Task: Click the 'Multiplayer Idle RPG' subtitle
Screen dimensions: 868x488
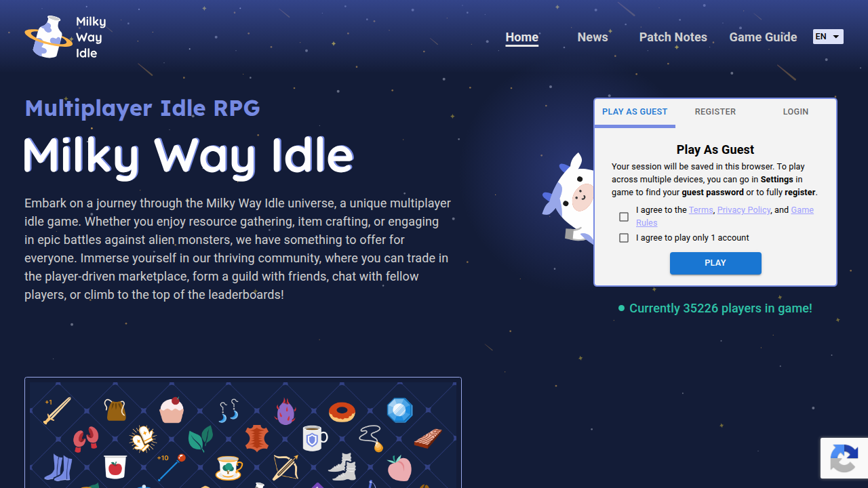Action: (x=142, y=108)
